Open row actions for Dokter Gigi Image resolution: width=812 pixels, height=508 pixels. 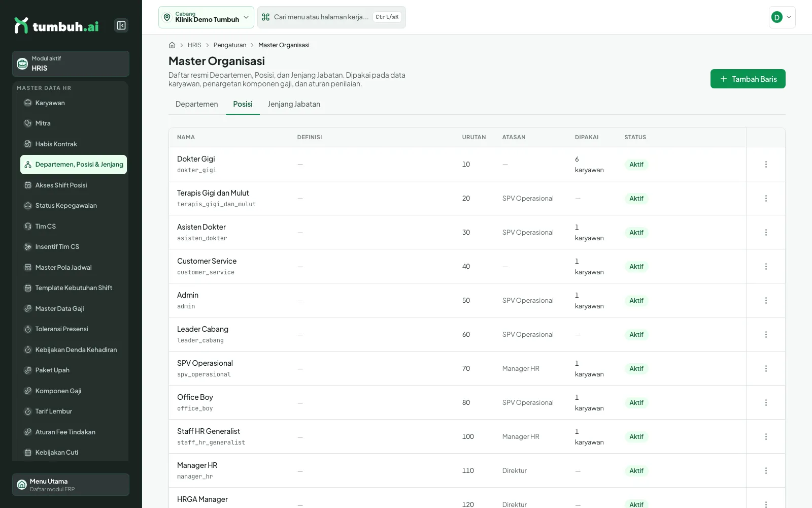[x=766, y=164]
